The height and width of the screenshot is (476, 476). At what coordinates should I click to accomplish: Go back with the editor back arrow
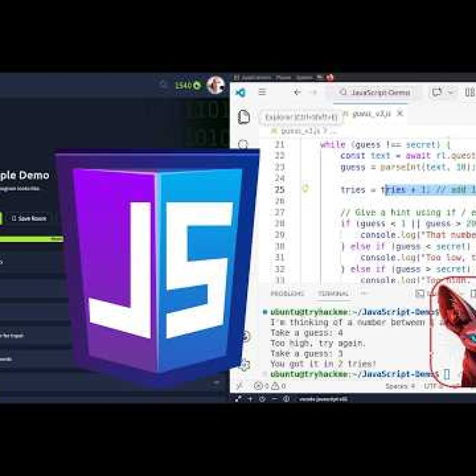tap(297, 93)
